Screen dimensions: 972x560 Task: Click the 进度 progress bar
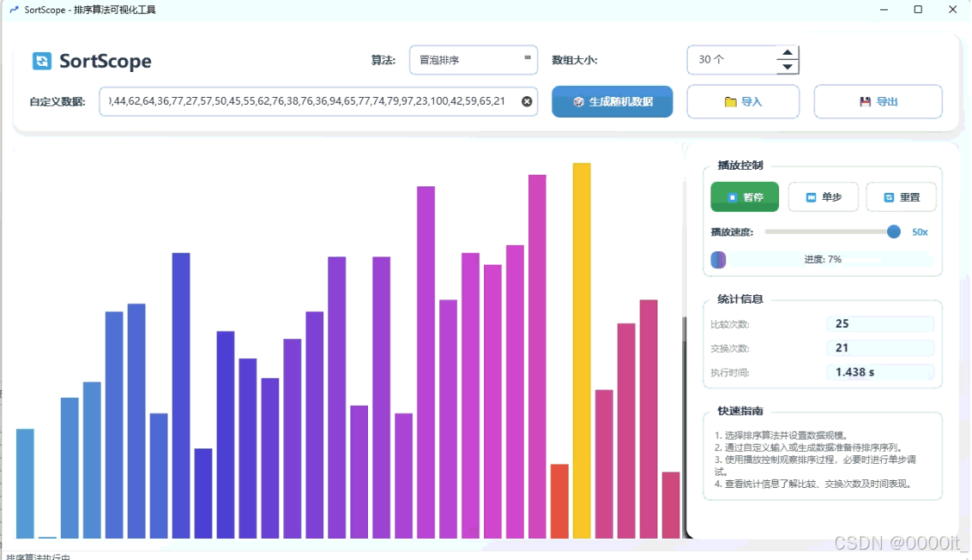822,260
